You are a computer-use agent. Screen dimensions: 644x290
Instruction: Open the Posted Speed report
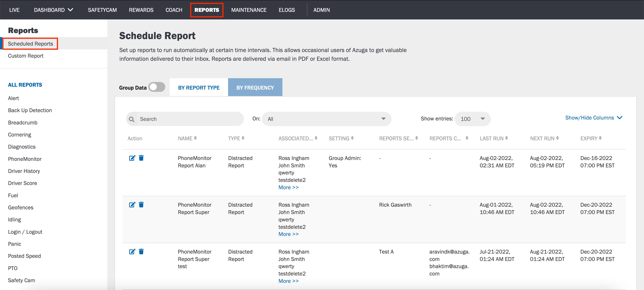tap(25, 256)
